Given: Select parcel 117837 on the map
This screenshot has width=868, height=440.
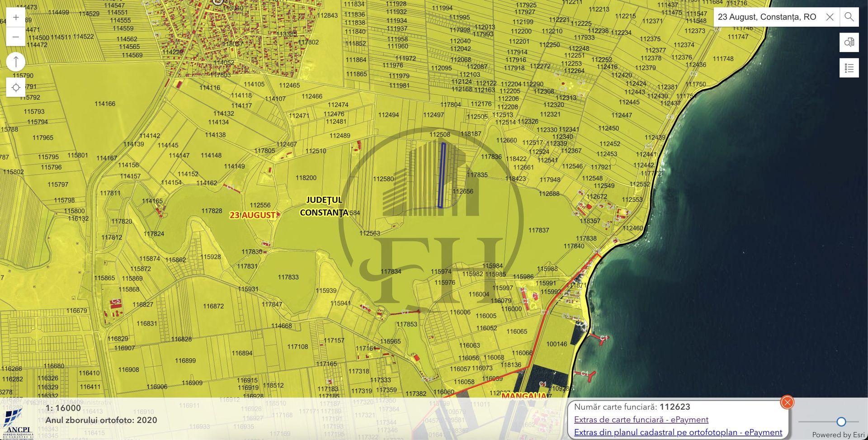Looking at the screenshot, I should click(538, 230).
